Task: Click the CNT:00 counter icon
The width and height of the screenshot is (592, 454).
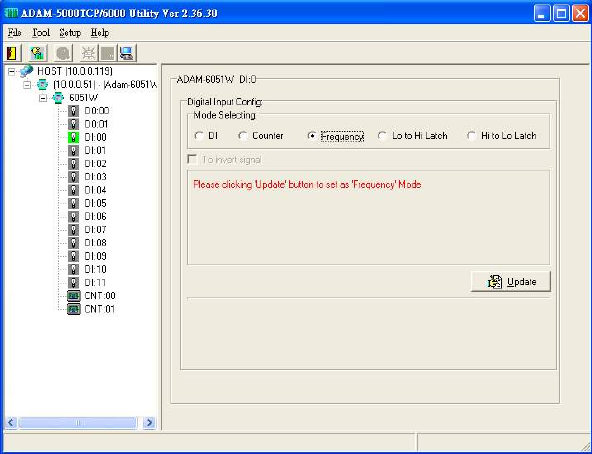Action: [x=74, y=296]
